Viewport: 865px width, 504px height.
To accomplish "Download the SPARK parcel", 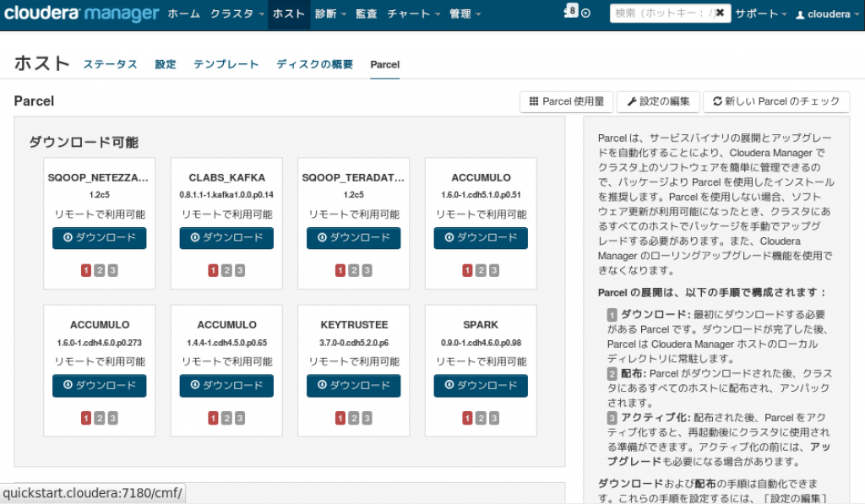I will (481, 386).
